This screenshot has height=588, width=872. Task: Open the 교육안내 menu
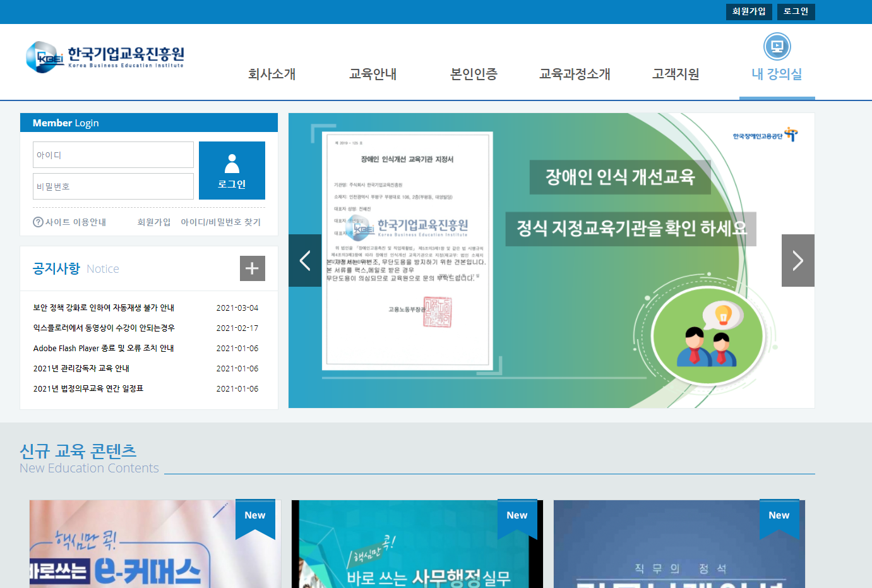coord(373,74)
